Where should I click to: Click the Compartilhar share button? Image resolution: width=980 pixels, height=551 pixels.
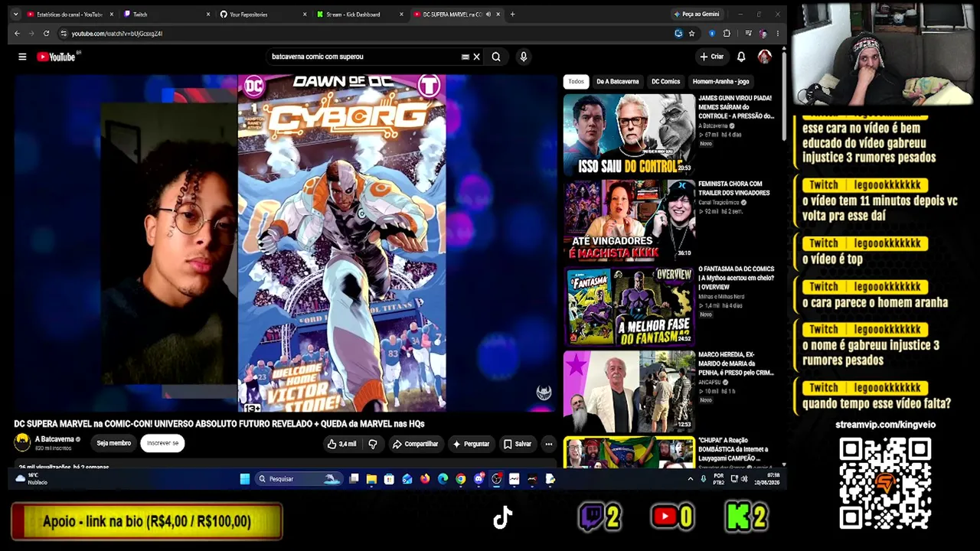(415, 444)
